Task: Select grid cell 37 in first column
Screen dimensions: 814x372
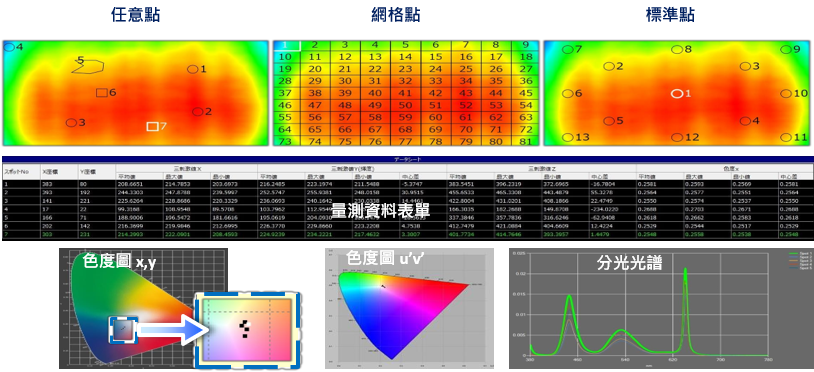Action: pos(287,93)
